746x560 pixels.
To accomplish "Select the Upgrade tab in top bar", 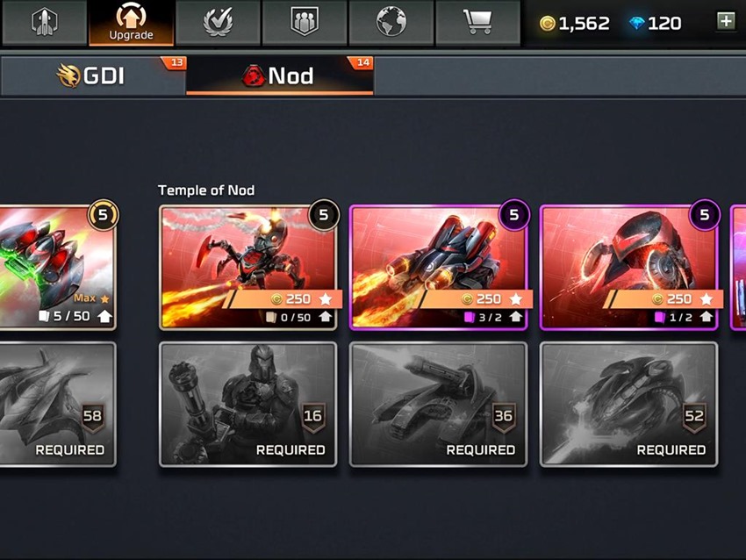I will click(x=132, y=22).
